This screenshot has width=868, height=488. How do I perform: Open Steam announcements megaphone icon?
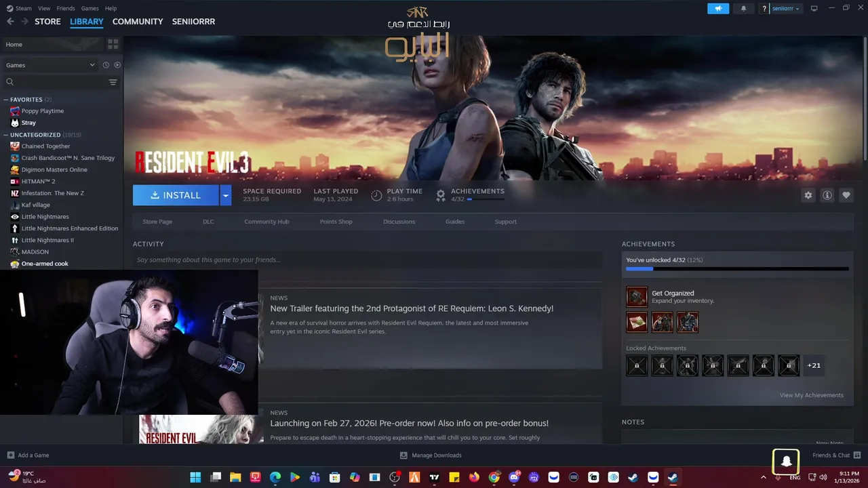click(717, 8)
